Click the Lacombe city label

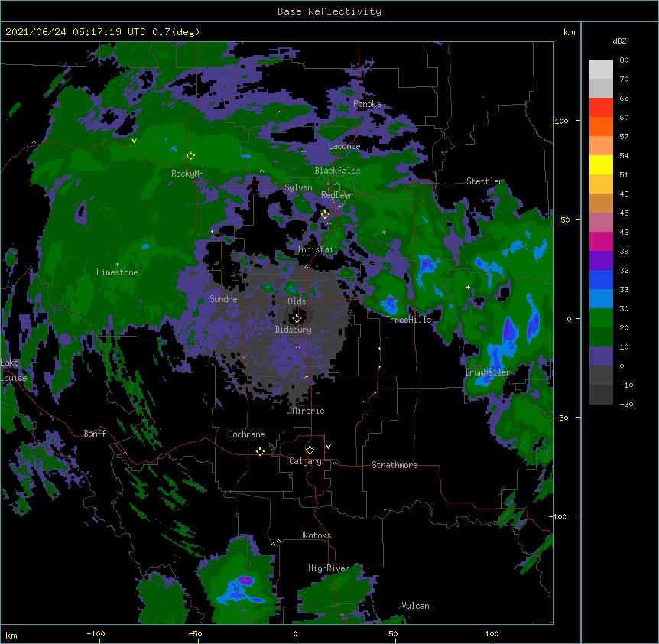pos(344,146)
